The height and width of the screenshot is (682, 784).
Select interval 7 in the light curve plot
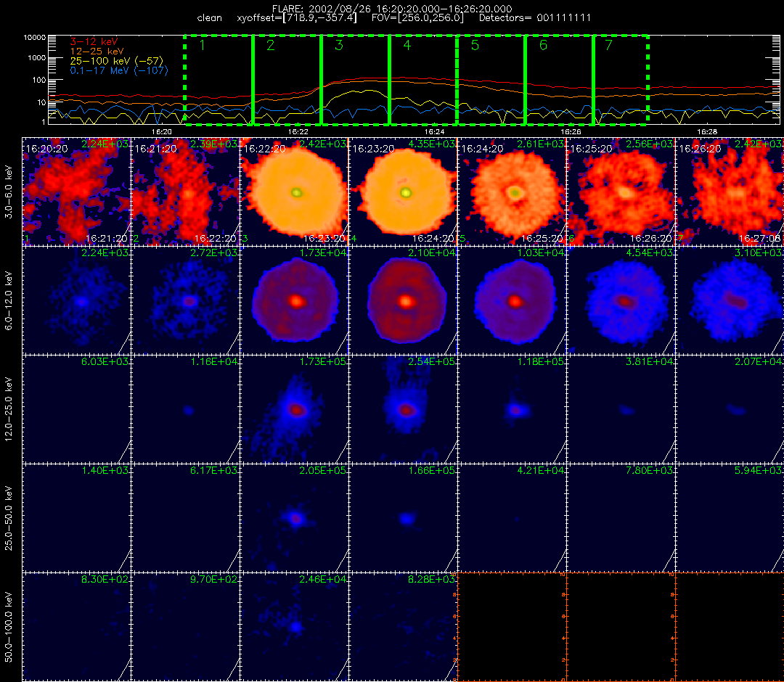pyautogui.click(x=621, y=80)
